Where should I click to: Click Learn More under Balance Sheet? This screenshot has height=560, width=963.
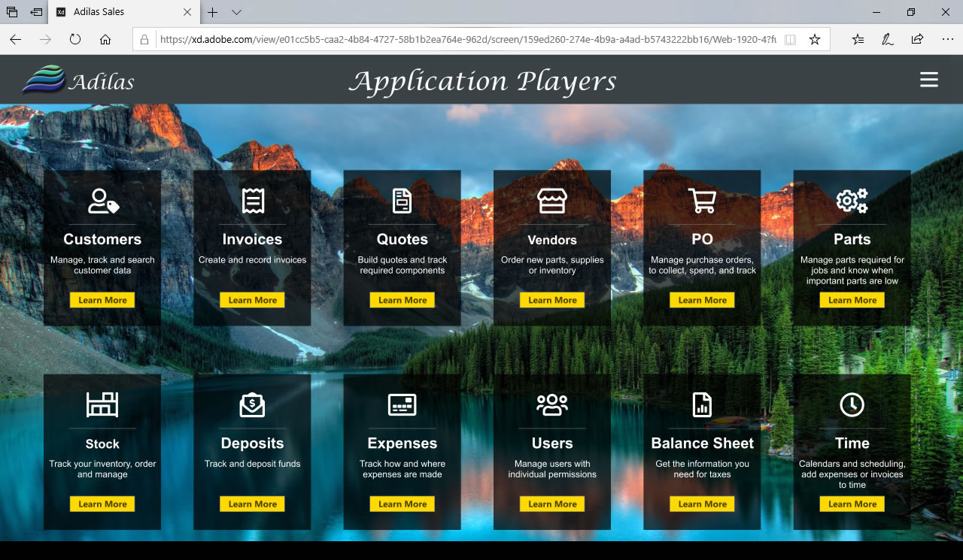[702, 504]
